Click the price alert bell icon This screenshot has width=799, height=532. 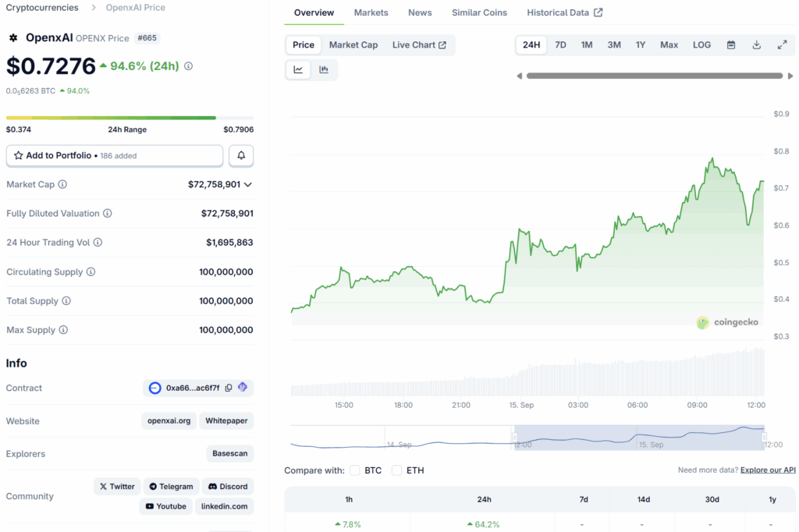pos(240,156)
